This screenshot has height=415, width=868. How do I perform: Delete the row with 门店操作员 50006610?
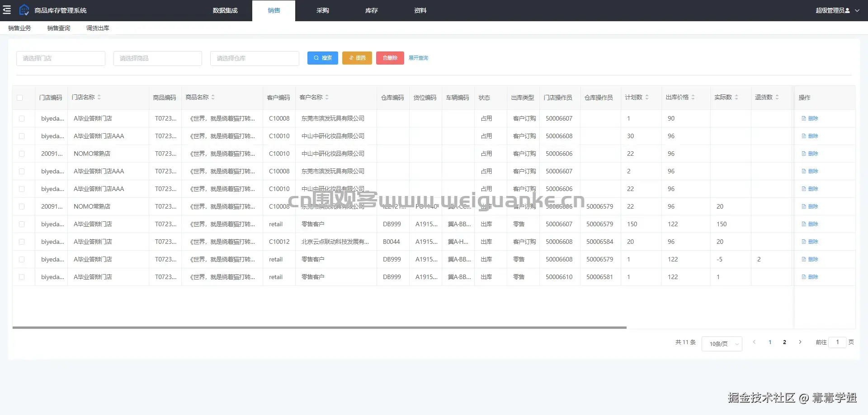click(810, 277)
